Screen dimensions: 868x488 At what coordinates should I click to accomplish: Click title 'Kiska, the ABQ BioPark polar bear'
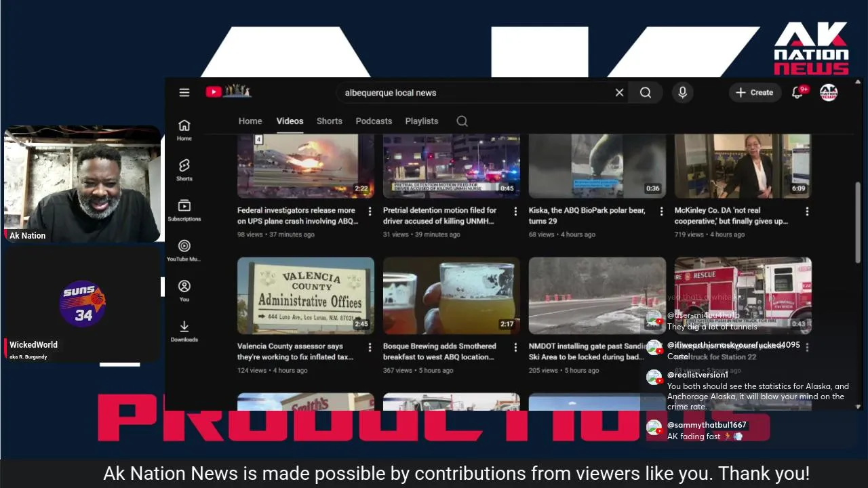(x=587, y=216)
